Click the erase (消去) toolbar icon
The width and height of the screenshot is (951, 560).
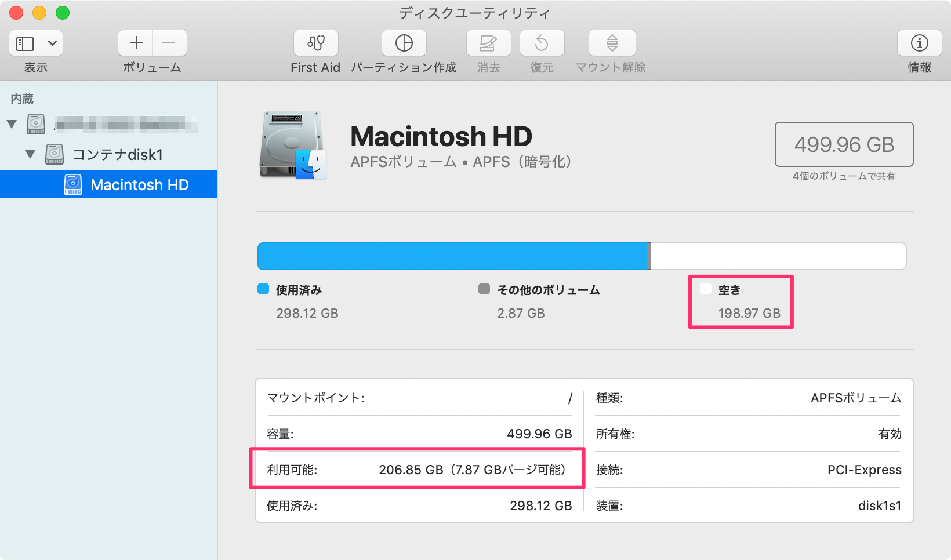(488, 43)
